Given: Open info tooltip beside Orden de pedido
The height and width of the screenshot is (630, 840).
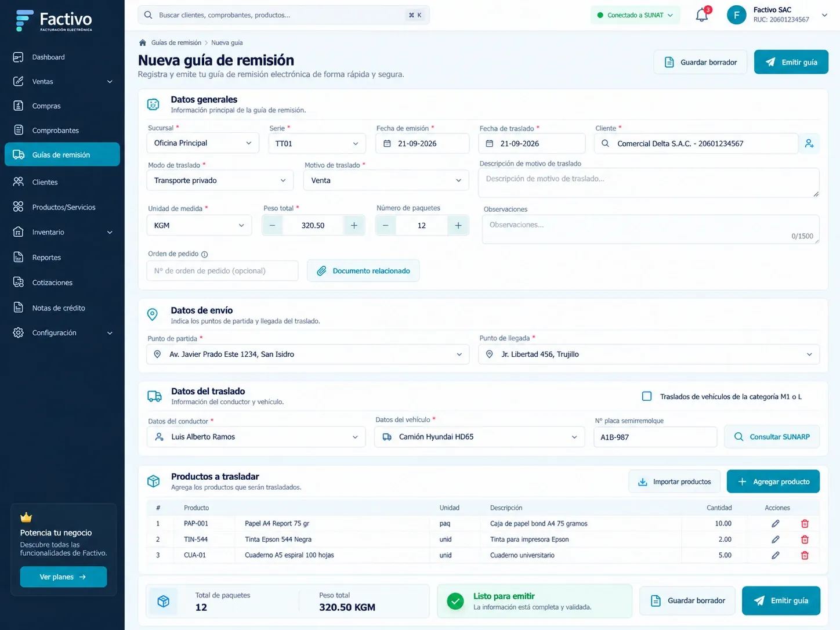Looking at the screenshot, I should click(204, 254).
